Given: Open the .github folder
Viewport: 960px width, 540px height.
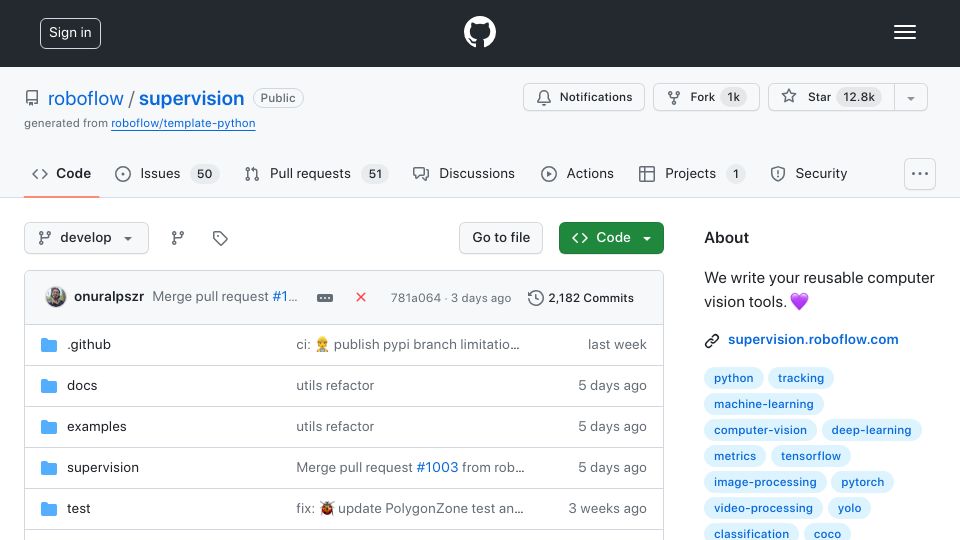Looking at the screenshot, I should coord(89,345).
